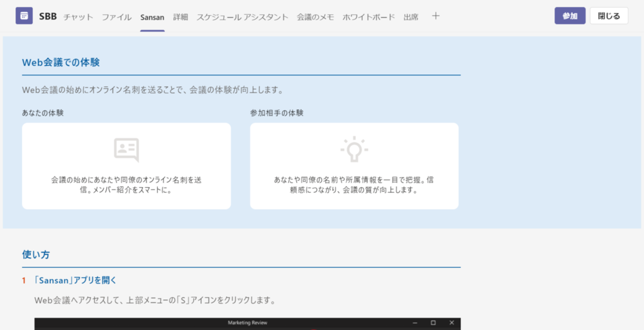Screen dimensions: 644x330
Task: Select the 参加相手の体験 label
Action: (277, 113)
